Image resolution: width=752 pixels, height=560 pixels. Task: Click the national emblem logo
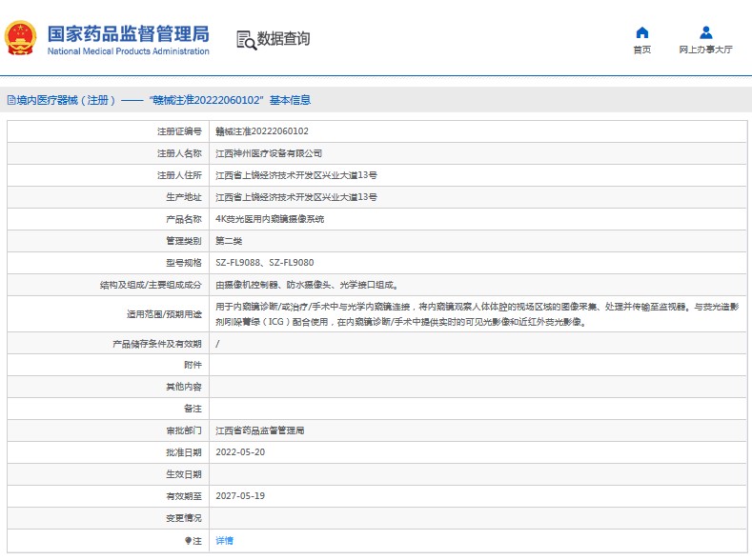tap(22, 38)
